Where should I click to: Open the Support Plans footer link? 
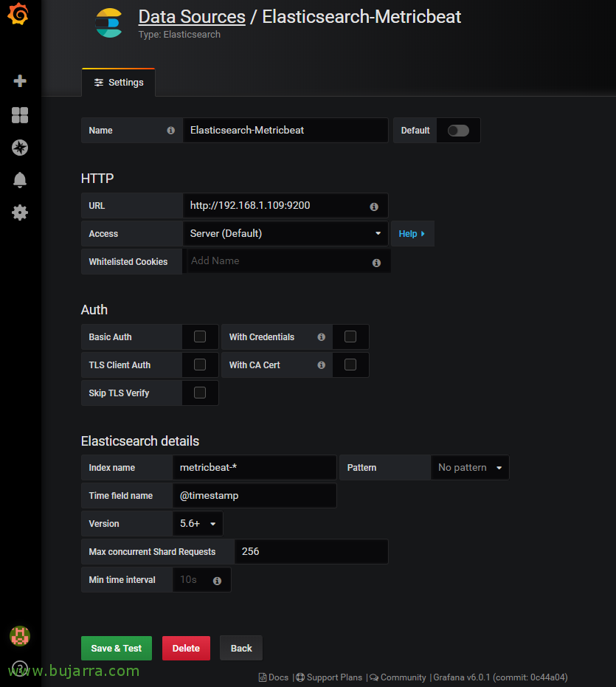[x=329, y=677]
